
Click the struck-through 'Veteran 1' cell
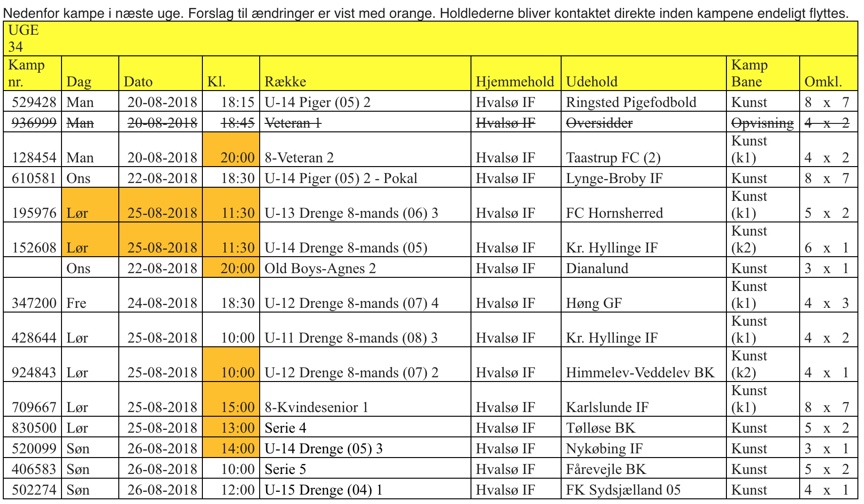365,122
